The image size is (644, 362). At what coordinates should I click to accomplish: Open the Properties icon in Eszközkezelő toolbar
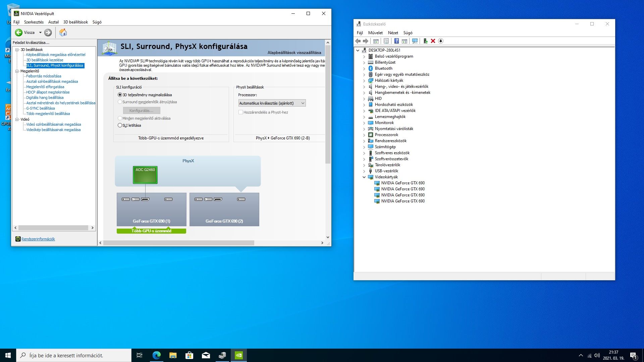pos(386,41)
